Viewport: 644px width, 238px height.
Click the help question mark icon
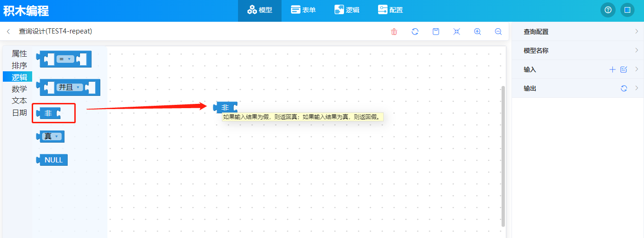(x=608, y=10)
